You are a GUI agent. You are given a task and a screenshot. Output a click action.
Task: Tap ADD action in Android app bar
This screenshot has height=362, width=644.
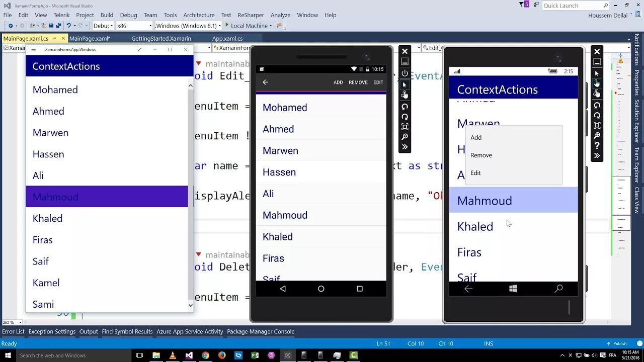(338, 82)
